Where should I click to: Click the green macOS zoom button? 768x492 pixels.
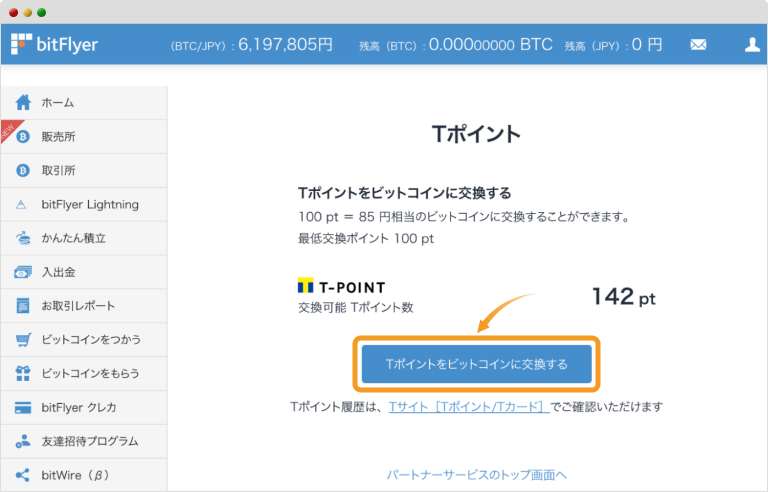(x=42, y=12)
